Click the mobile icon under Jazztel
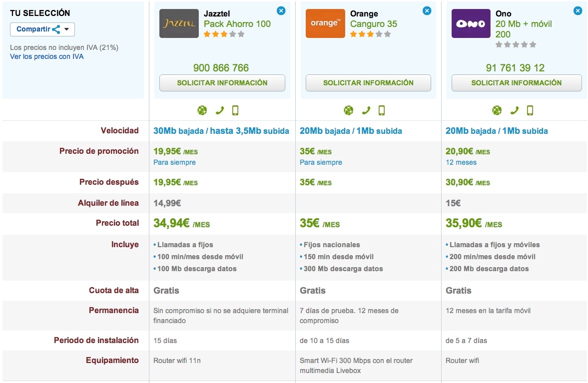The width and height of the screenshot is (588, 383). pos(235,110)
